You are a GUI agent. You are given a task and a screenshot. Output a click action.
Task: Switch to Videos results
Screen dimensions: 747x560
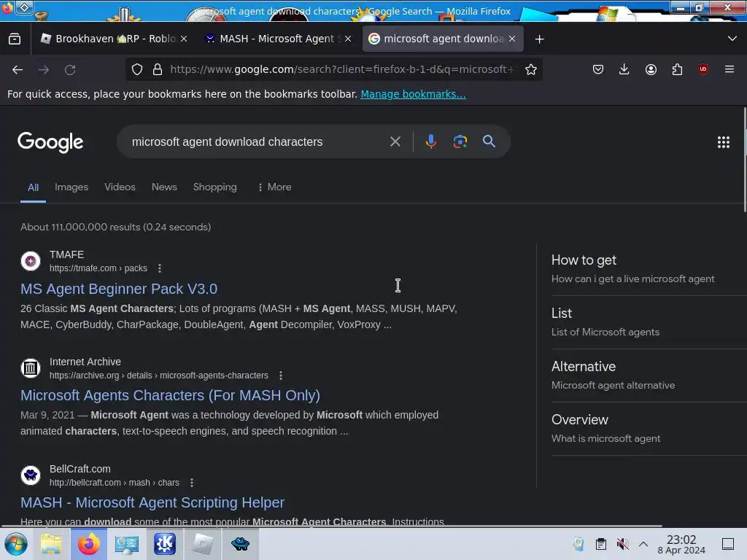click(x=120, y=187)
